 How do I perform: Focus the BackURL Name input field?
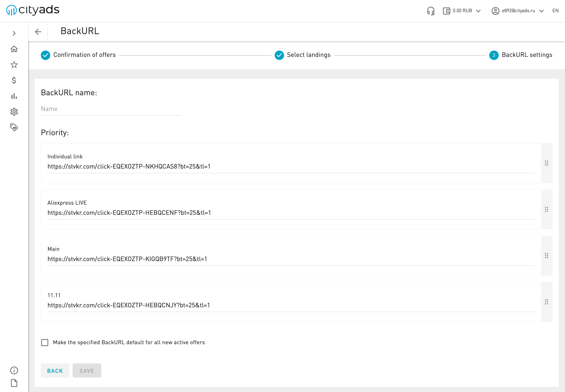point(111,109)
